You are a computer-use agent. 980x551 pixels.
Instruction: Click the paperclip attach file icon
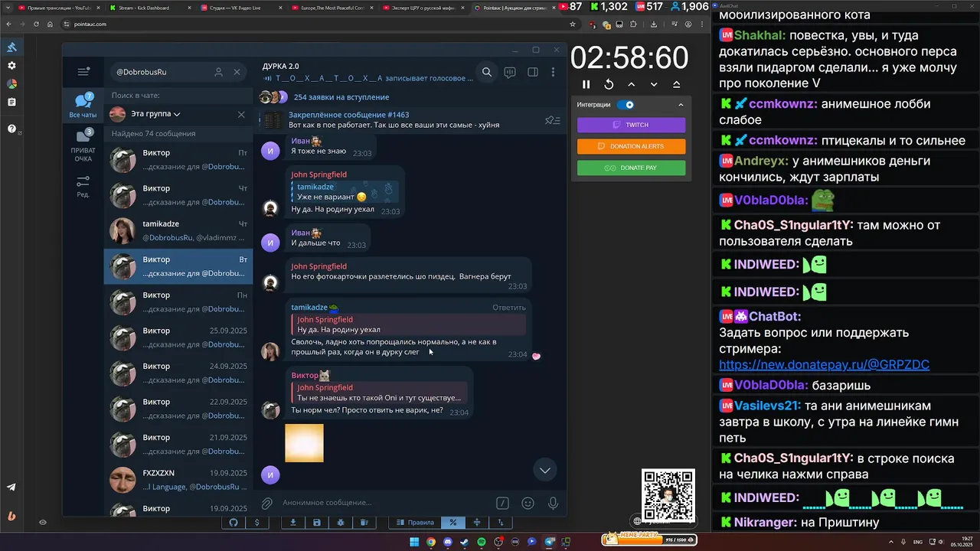coord(266,503)
